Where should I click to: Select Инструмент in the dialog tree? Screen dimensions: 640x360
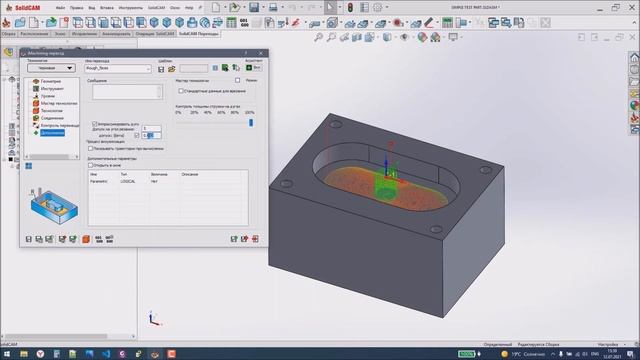click(x=52, y=89)
